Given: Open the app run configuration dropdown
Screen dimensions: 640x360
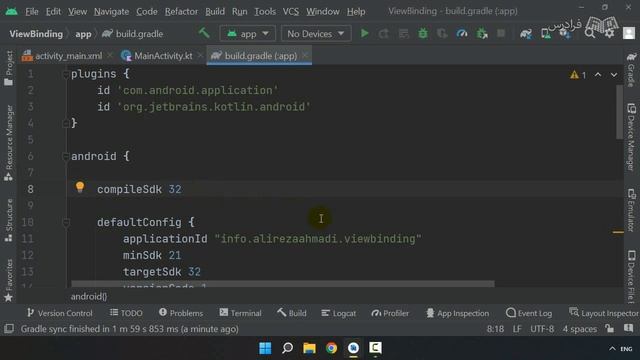Looking at the screenshot, I should pos(247,33).
